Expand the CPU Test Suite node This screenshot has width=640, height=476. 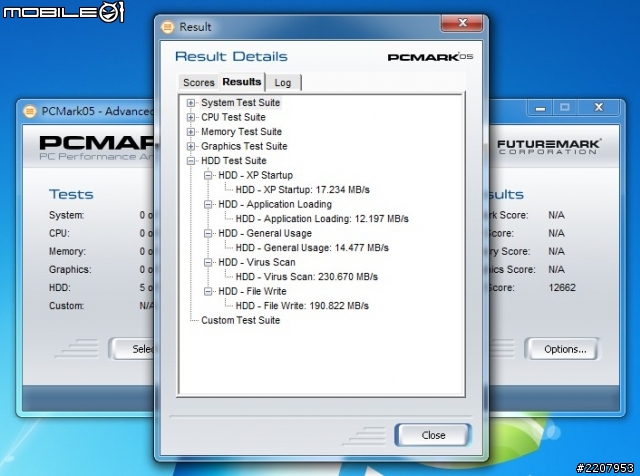pos(191,118)
